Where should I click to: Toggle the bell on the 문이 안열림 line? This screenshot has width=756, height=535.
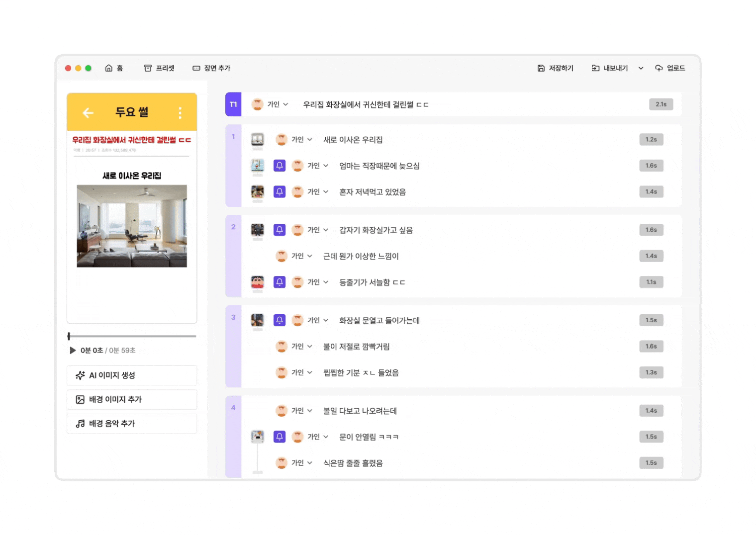pyautogui.click(x=280, y=437)
